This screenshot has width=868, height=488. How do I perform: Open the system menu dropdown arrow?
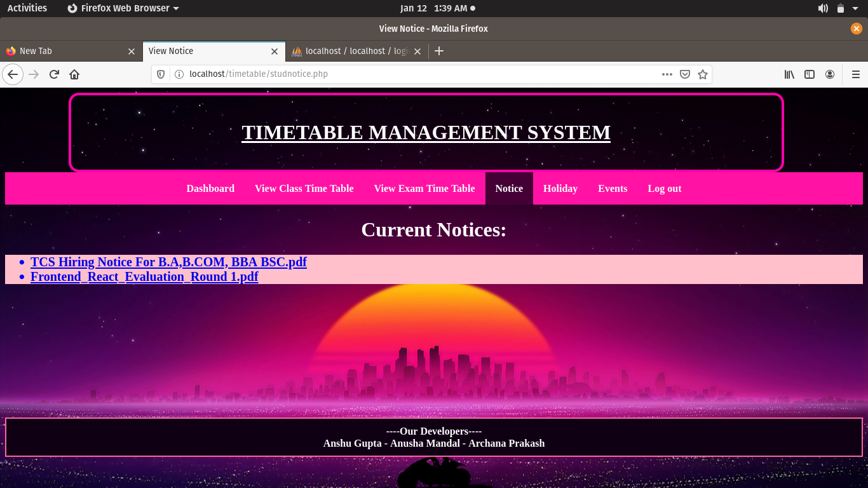tap(857, 8)
